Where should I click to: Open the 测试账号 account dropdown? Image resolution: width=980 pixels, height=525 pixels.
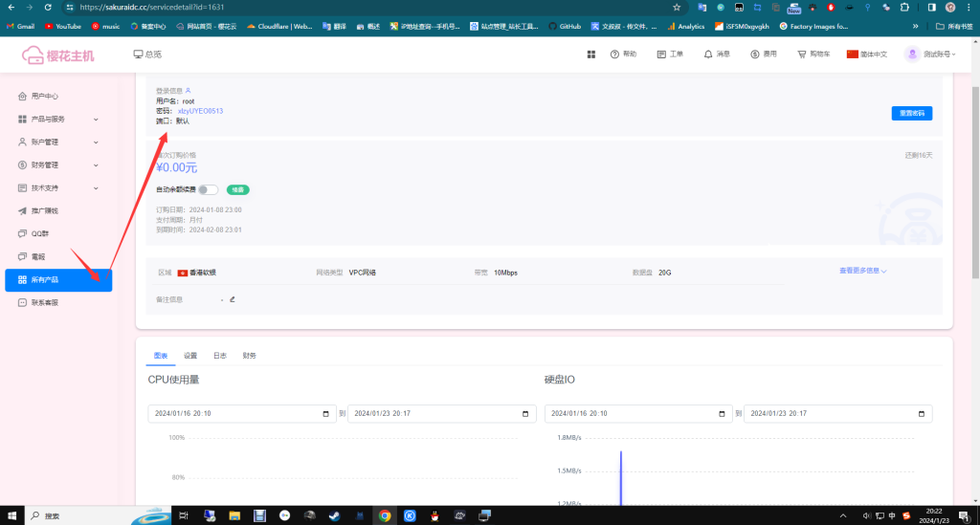pos(930,55)
